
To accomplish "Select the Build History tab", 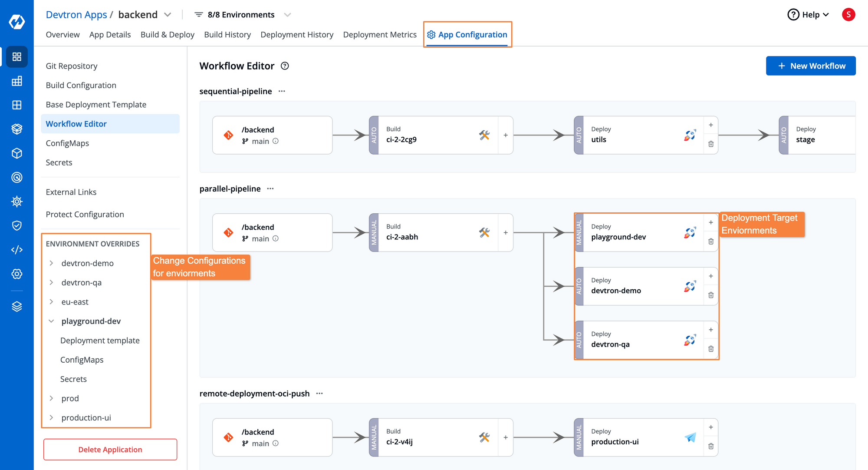I will coord(227,34).
